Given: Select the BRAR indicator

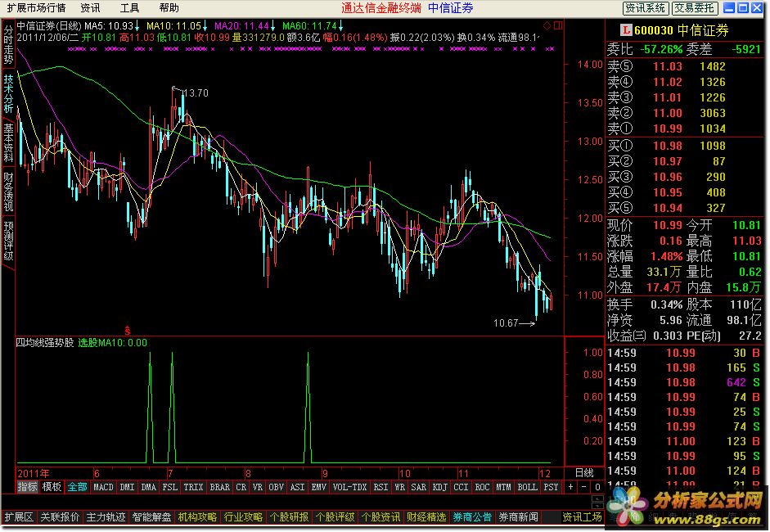Looking at the screenshot, I should 219,487.
